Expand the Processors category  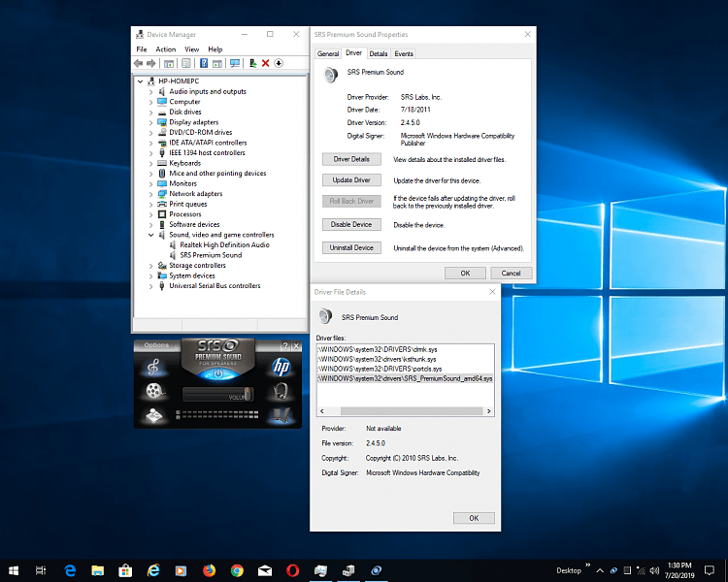(x=150, y=214)
